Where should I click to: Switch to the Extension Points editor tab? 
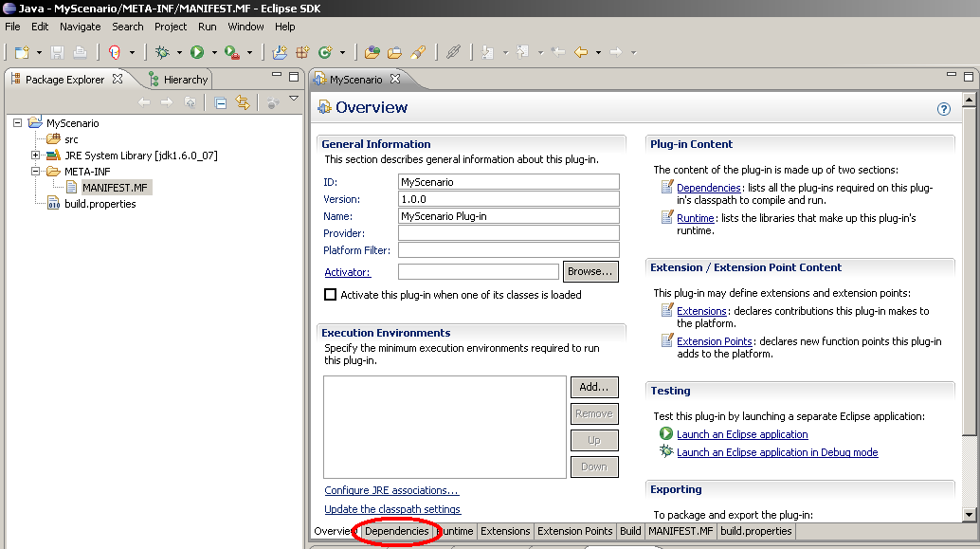[x=574, y=531]
